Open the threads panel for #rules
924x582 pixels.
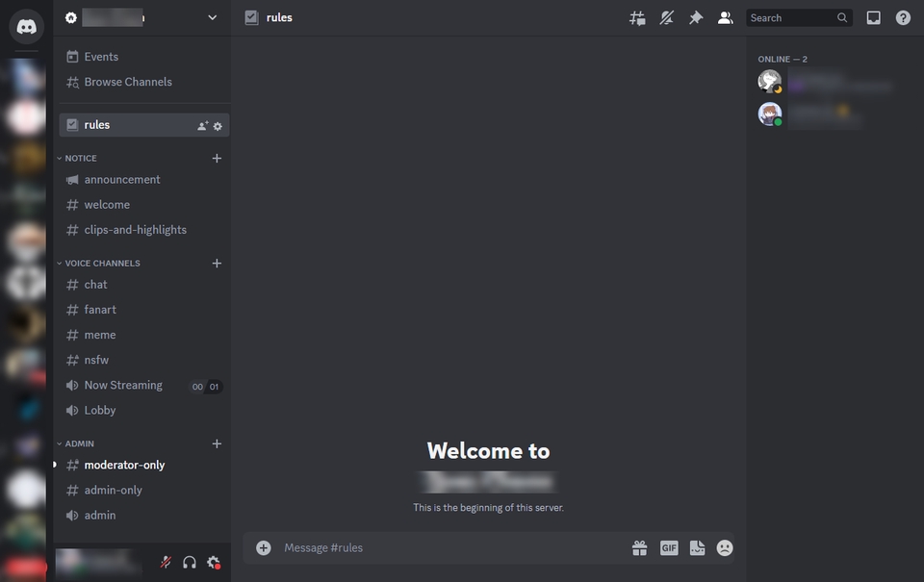pyautogui.click(x=637, y=16)
